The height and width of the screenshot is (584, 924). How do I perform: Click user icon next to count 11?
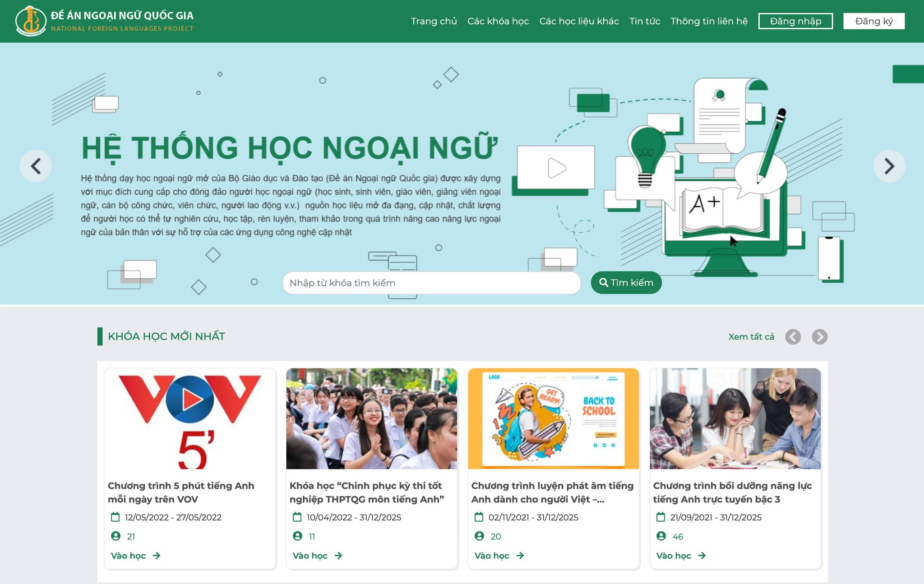click(297, 536)
